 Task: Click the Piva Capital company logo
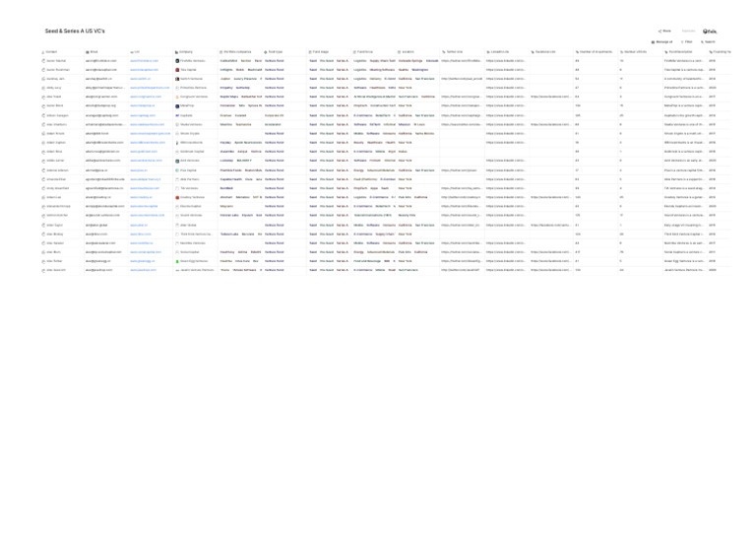tap(177, 170)
